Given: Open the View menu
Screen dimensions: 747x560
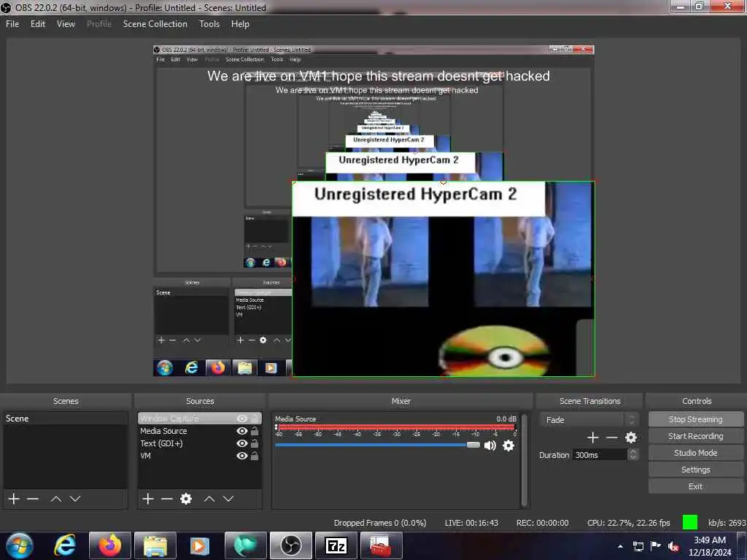Looking at the screenshot, I should 66,24.
